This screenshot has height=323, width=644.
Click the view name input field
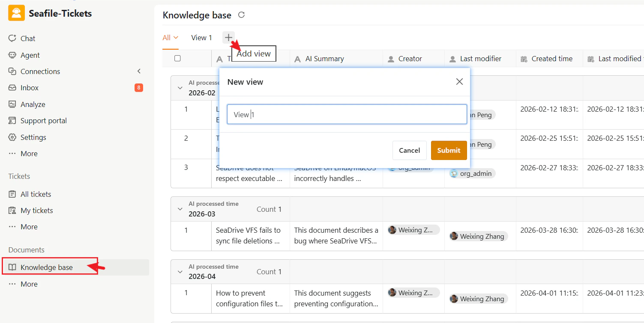347,115
